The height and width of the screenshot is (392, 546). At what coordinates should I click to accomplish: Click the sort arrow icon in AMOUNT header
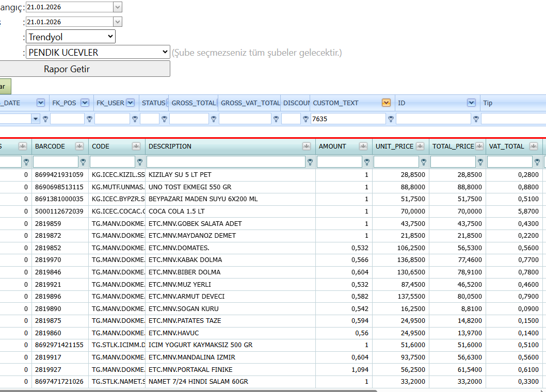(x=363, y=146)
